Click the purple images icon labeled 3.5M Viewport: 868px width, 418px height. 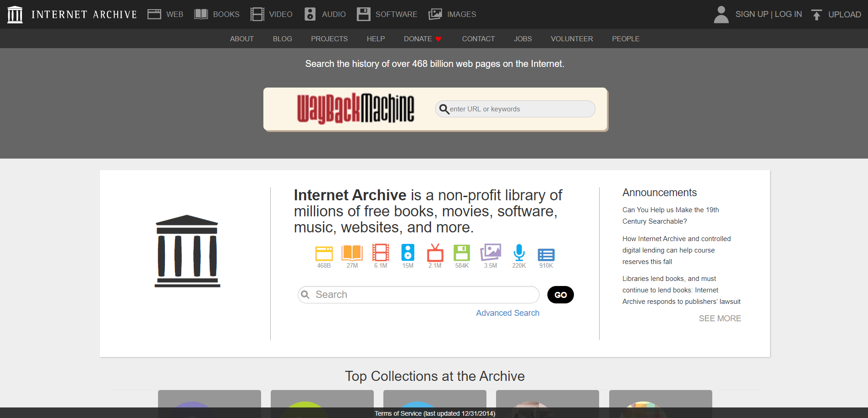(x=490, y=253)
